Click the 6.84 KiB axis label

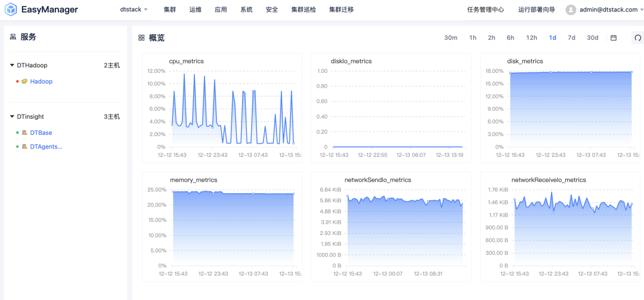click(x=332, y=190)
